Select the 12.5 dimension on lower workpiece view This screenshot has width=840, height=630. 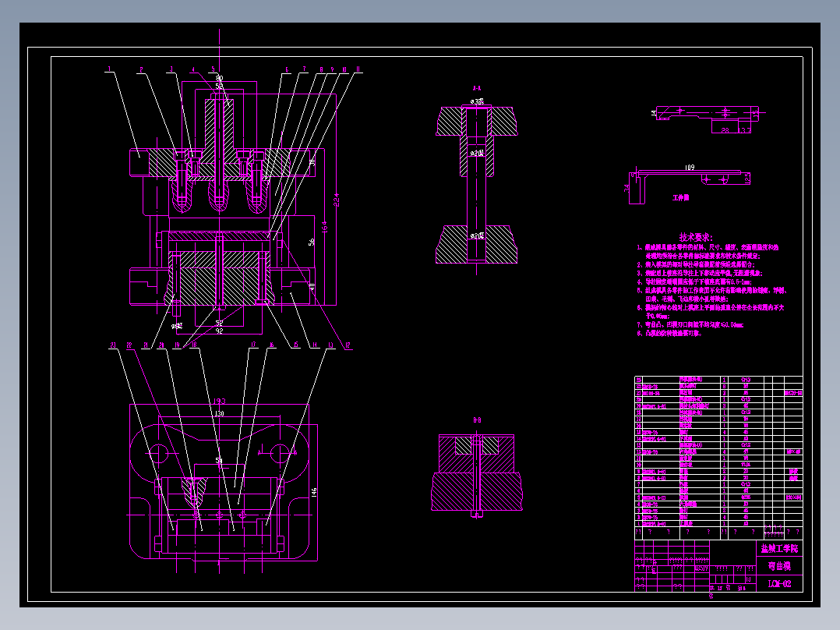[x=747, y=179]
